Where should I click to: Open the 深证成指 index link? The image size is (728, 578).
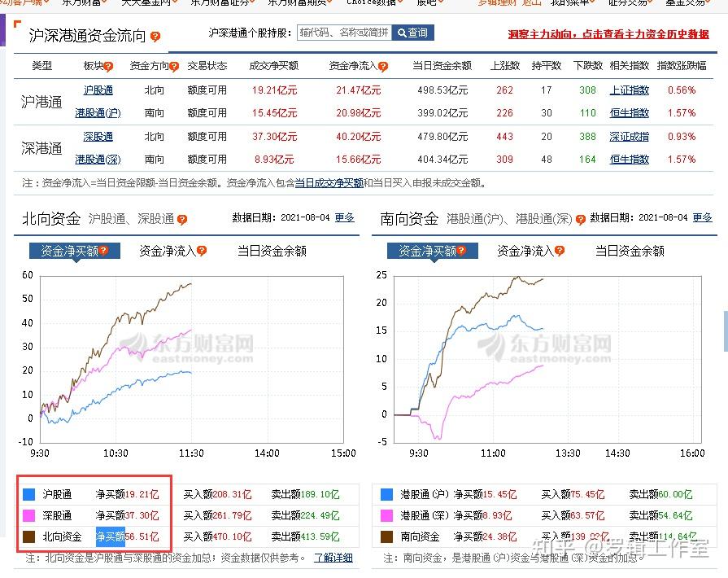point(629,137)
